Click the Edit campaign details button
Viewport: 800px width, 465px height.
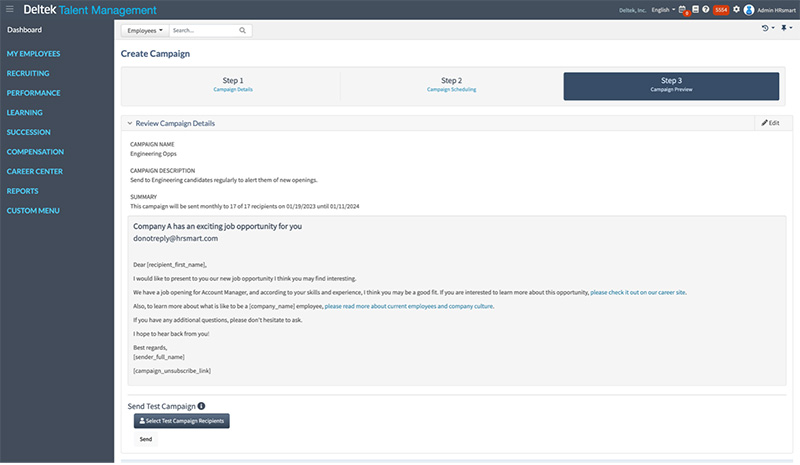pos(769,123)
